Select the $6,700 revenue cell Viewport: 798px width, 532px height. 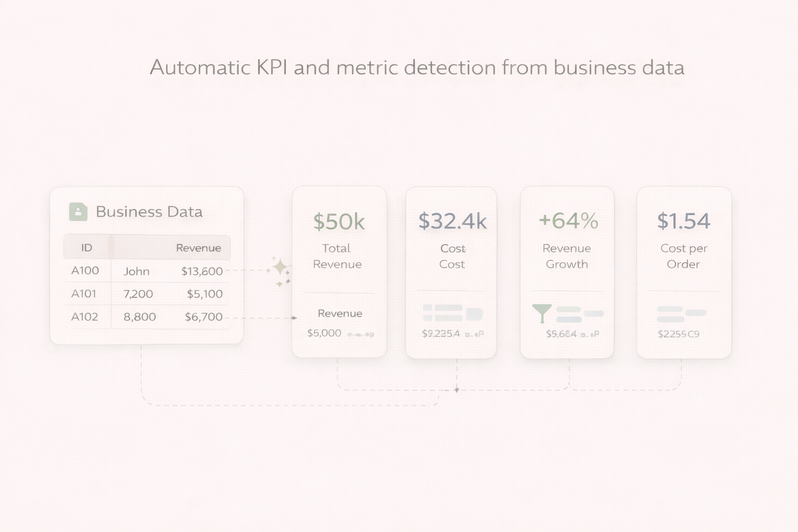(204, 316)
